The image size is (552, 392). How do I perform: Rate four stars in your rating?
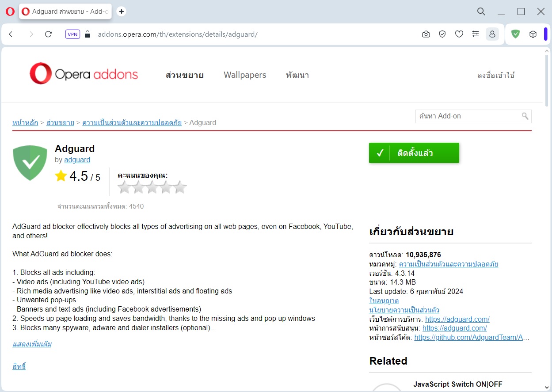point(166,187)
